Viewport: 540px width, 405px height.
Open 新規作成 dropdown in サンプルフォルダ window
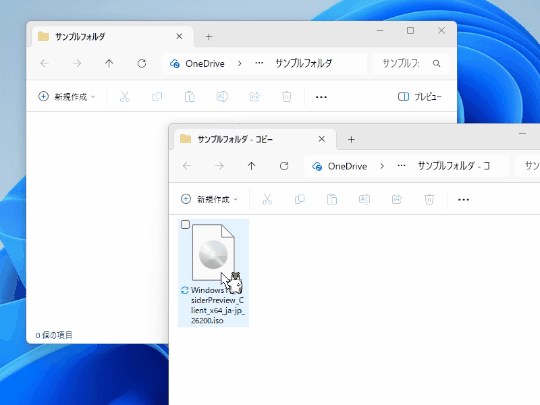click(66, 97)
